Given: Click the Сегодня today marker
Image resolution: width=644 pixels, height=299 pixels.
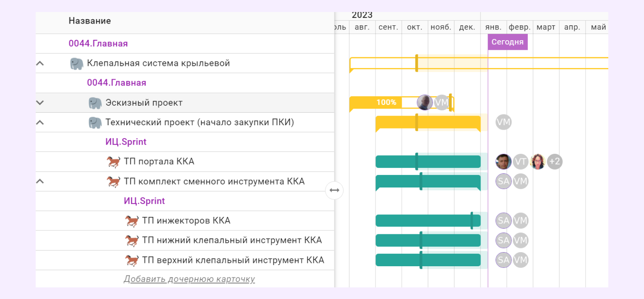Looking at the screenshot, I should [507, 42].
